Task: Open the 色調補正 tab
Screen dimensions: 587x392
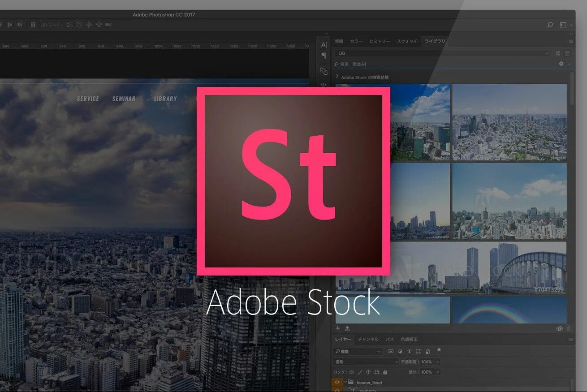Action: click(x=409, y=340)
